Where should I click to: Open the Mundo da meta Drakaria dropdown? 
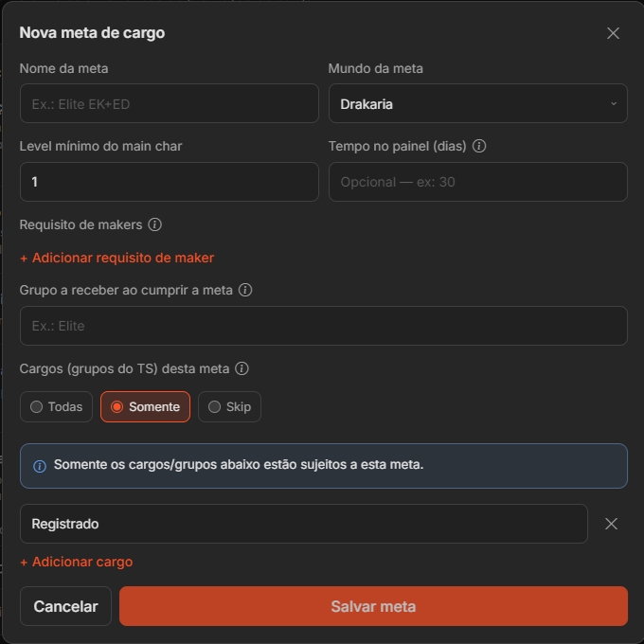[x=477, y=103]
